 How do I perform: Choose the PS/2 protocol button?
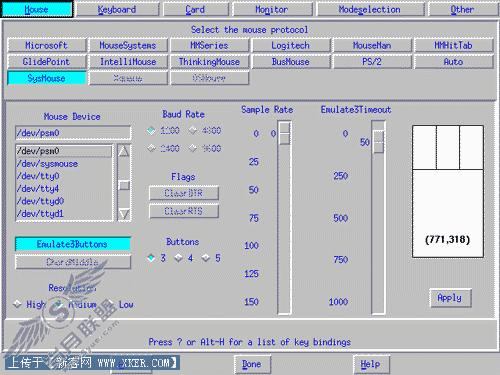(x=372, y=62)
